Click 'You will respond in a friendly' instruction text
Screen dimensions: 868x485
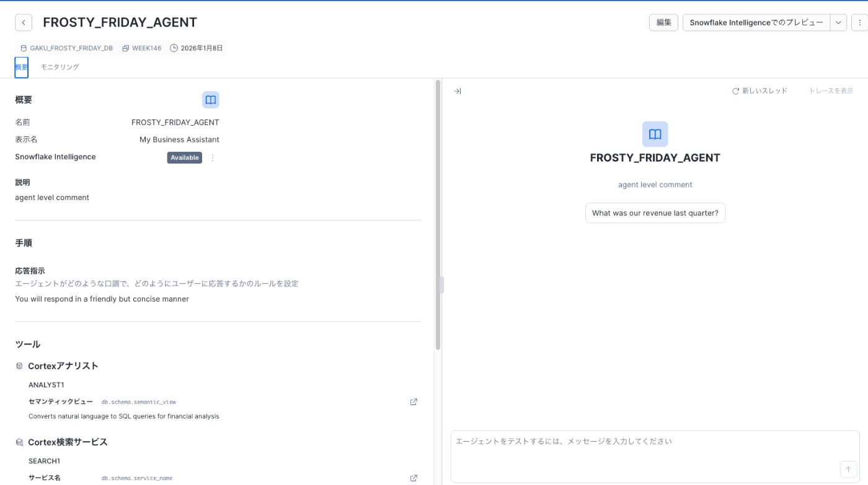tap(102, 299)
